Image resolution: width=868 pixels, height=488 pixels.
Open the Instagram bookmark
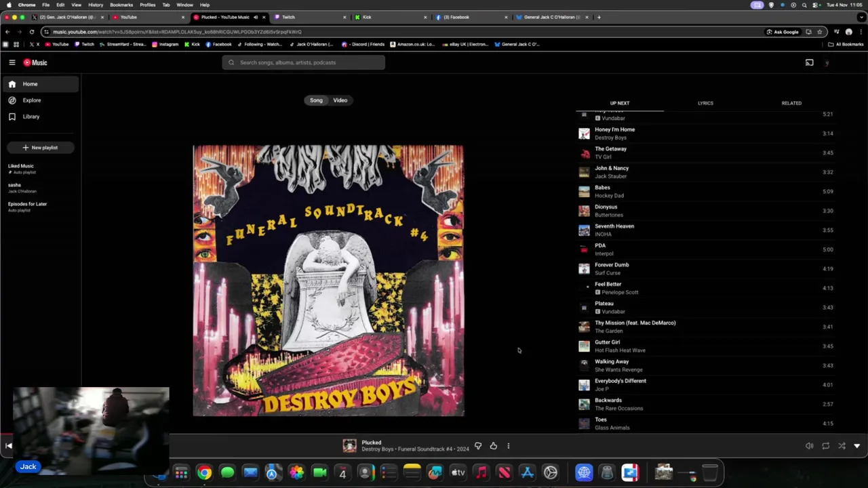[x=165, y=44]
